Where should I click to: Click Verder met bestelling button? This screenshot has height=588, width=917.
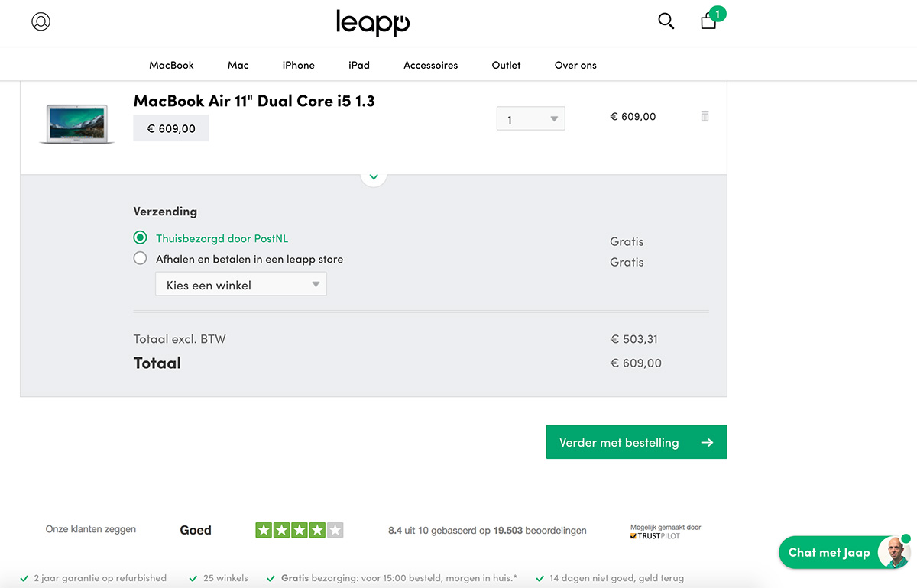pos(637,442)
